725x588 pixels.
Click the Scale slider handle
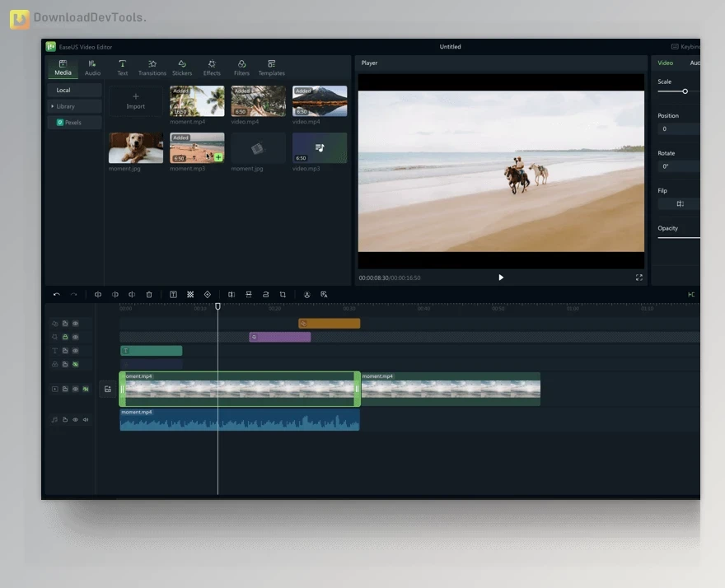685,91
